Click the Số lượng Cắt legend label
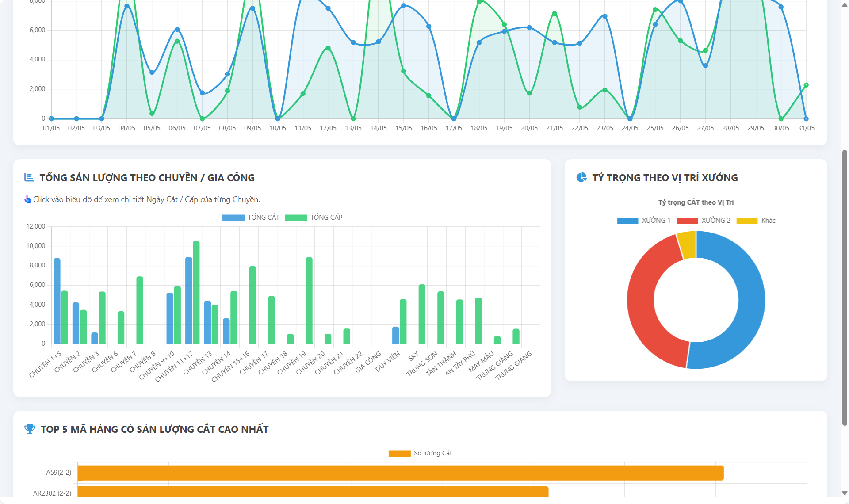This screenshot has height=504, width=849. (433, 453)
